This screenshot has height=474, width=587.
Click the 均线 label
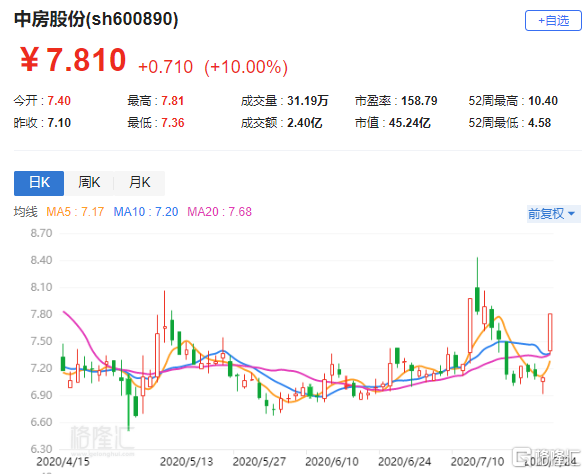[26, 212]
